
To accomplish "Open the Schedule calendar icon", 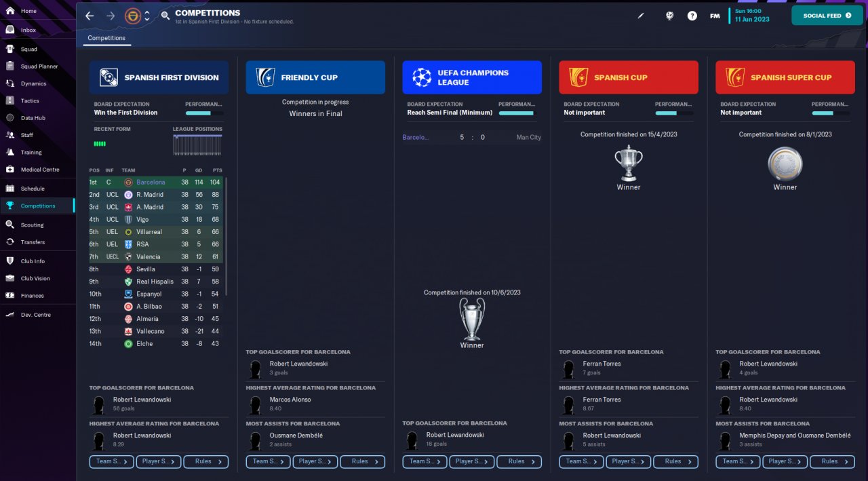I will (9, 189).
